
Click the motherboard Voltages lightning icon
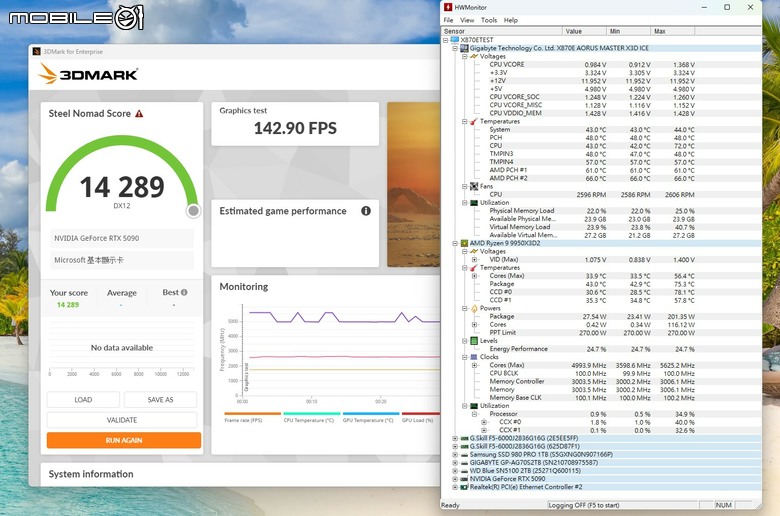point(474,57)
